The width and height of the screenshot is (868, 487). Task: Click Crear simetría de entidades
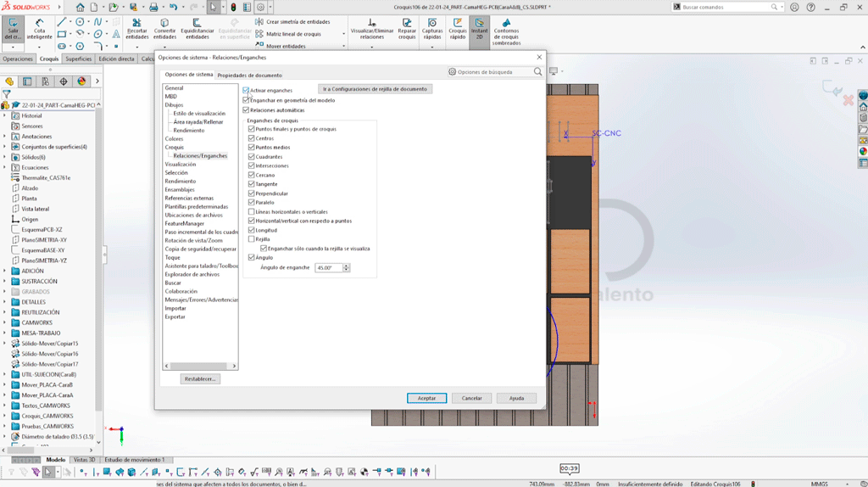click(292, 21)
